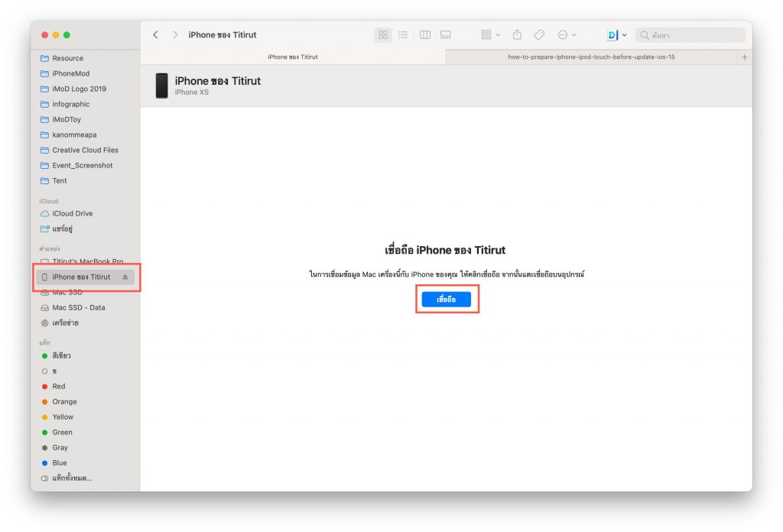
Task: Open iCloud Drive in the sidebar
Action: click(x=72, y=213)
